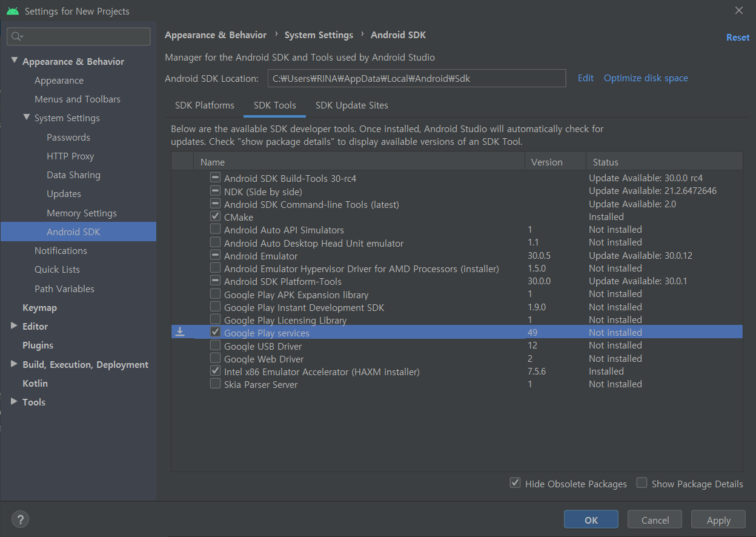Focus the settings search field
Image resolution: width=756 pixels, height=537 pixels.
[79, 36]
